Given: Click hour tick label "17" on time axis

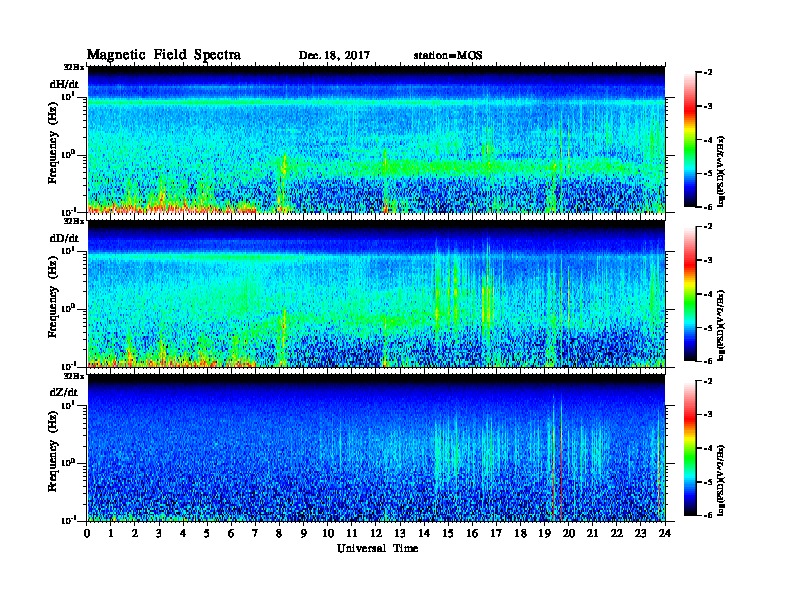Looking at the screenshot, I should click(x=496, y=533).
